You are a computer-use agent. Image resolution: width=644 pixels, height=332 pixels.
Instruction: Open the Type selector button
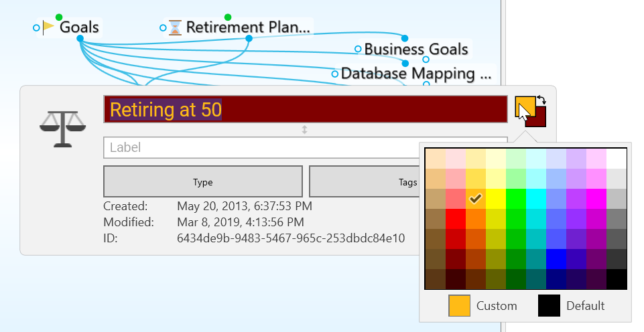point(202,181)
